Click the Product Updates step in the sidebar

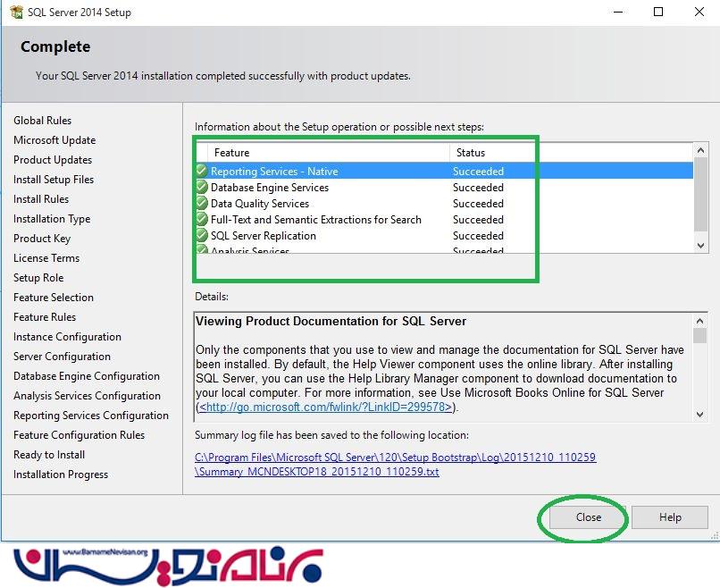(x=53, y=160)
